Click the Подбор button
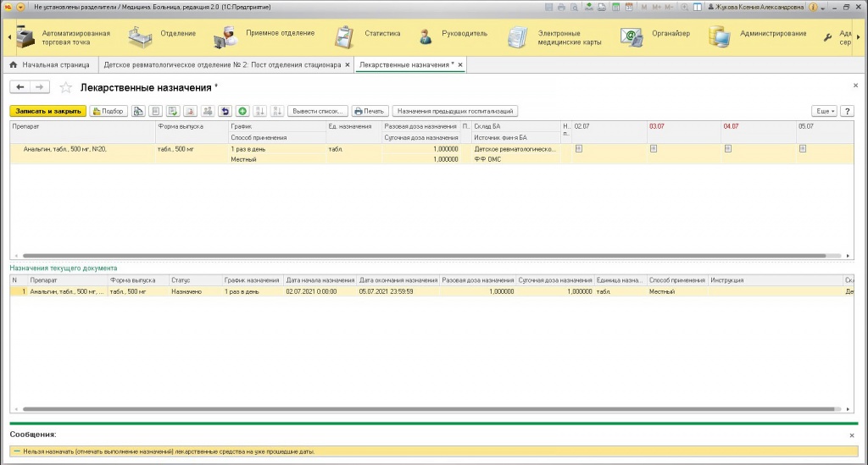868x465 pixels. pyautogui.click(x=108, y=111)
